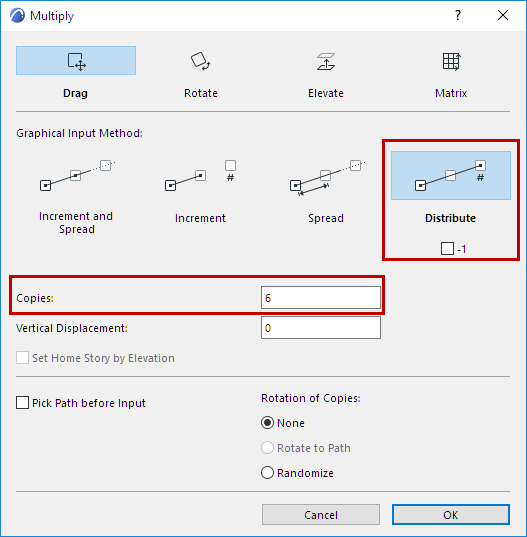Screen dimensions: 527x537
Task: Choose the Increment graphical input method
Action: [x=200, y=175]
